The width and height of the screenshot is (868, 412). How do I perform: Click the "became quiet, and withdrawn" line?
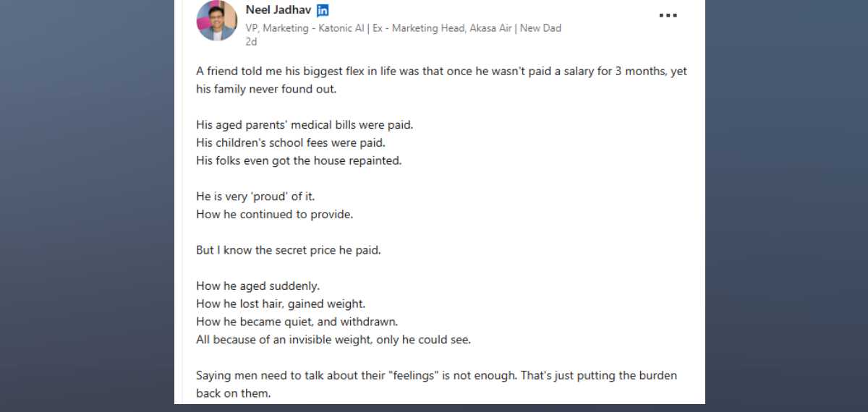click(297, 322)
